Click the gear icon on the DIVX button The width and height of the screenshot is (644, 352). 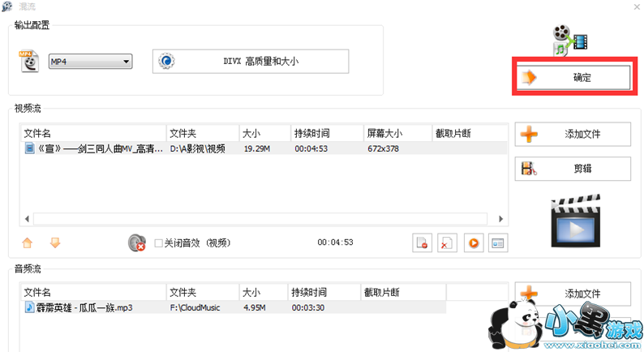(x=167, y=61)
